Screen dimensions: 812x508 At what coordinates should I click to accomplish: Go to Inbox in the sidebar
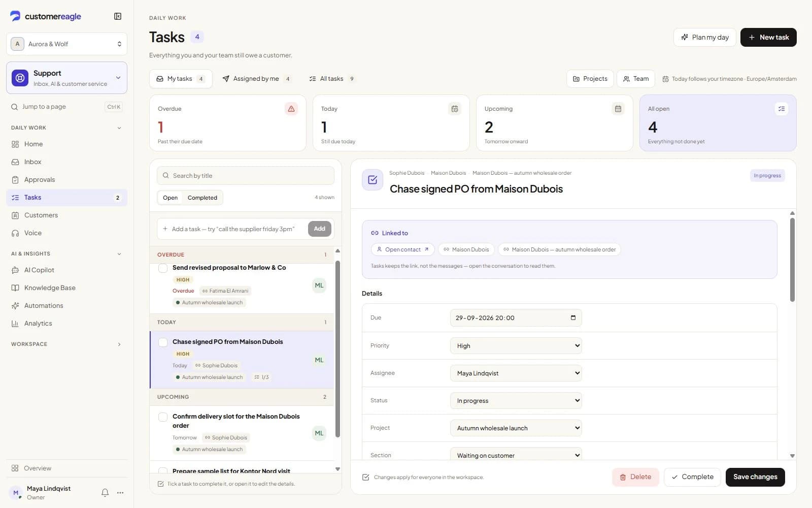(66, 162)
